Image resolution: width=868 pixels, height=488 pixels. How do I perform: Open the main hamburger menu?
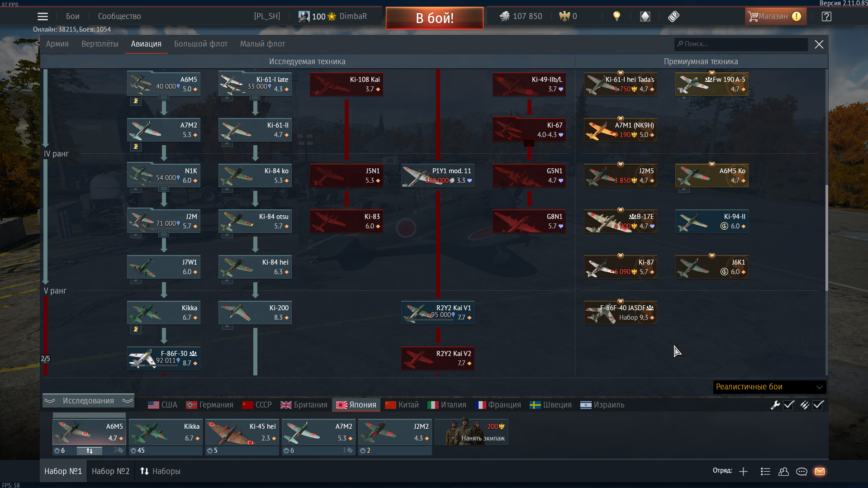click(43, 16)
